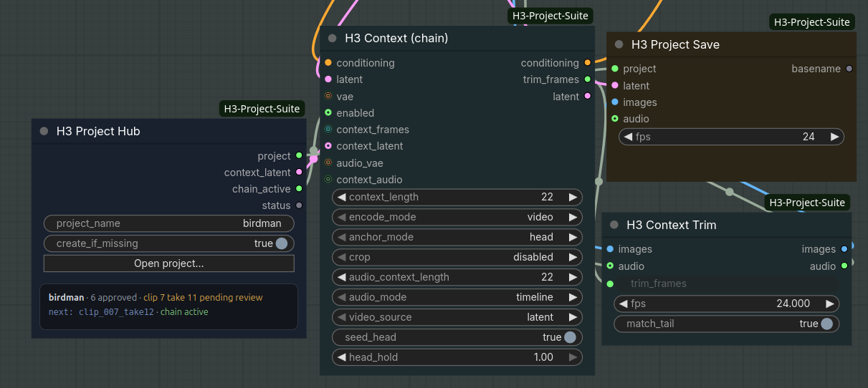Screen dimensions: 868x388
Task: Click the audio output socket on Context Trim
Action: [x=844, y=266]
